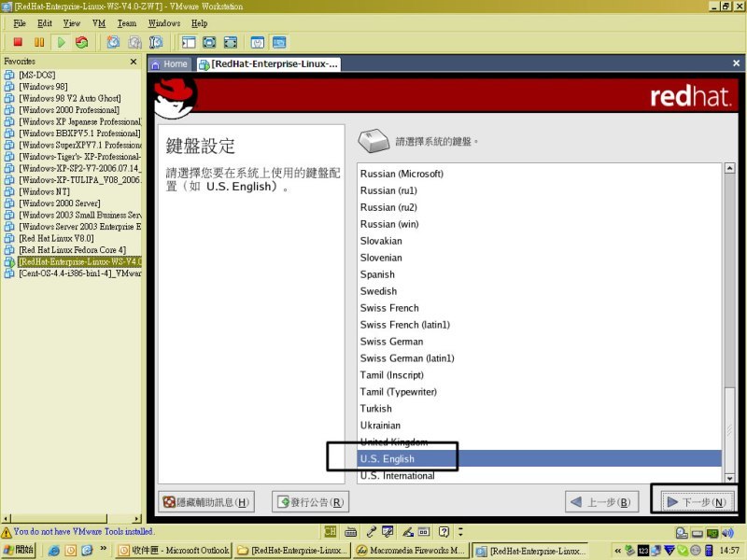Click the green network adapter icon in VMware status bar
The image size is (747, 560).
point(712,532)
